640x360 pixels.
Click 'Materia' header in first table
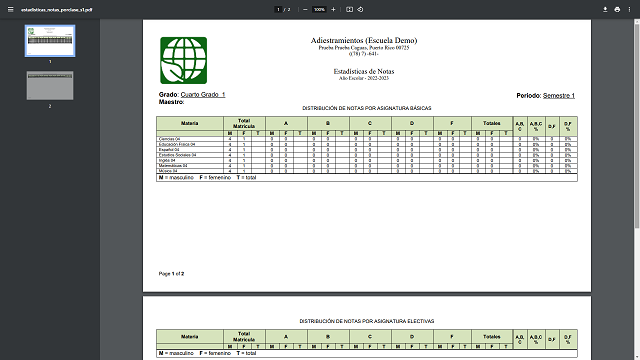point(189,123)
